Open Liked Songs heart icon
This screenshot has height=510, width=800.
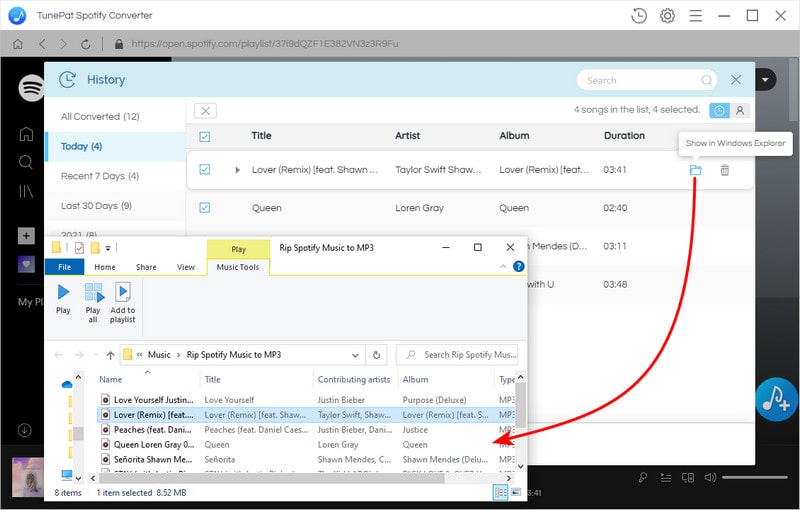coord(27,264)
